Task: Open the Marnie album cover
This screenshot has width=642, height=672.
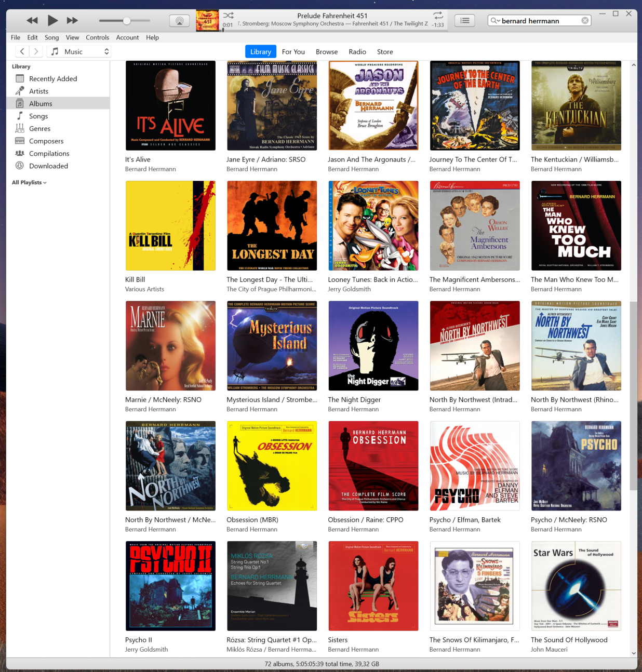Action: pyautogui.click(x=170, y=345)
